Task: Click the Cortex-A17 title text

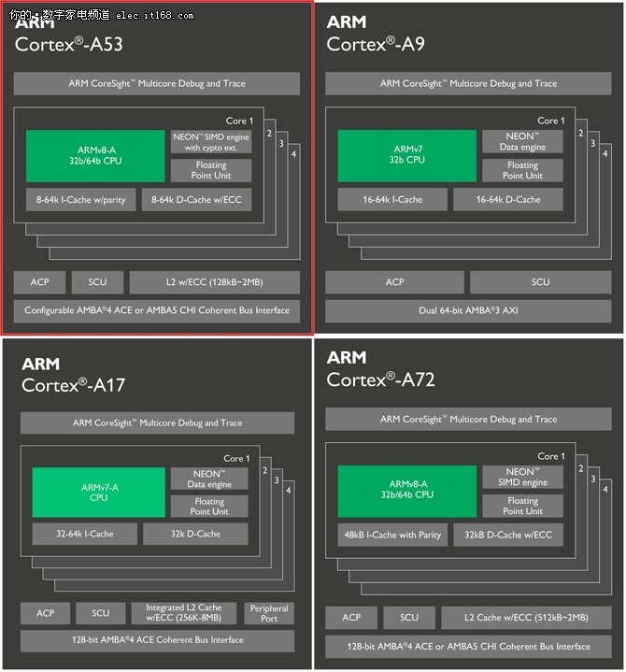Action: [73, 385]
